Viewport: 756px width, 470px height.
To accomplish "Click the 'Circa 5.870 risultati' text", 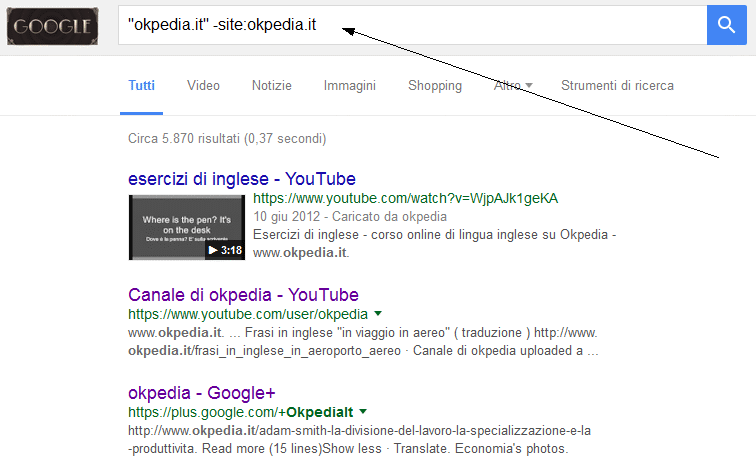I will pos(227,139).
